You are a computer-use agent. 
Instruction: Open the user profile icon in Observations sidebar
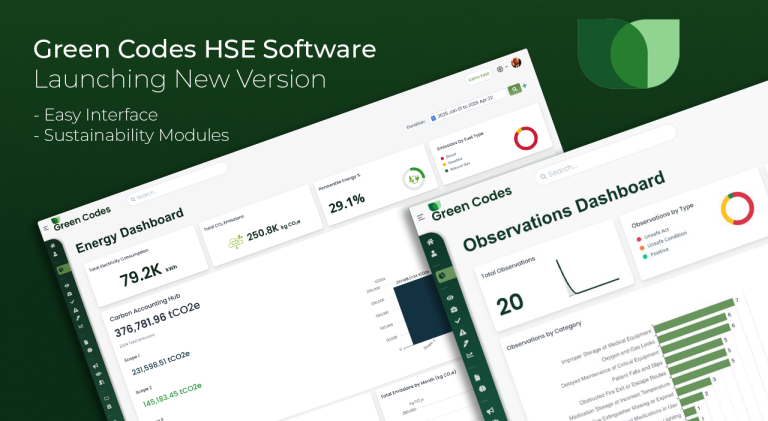(434, 254)
